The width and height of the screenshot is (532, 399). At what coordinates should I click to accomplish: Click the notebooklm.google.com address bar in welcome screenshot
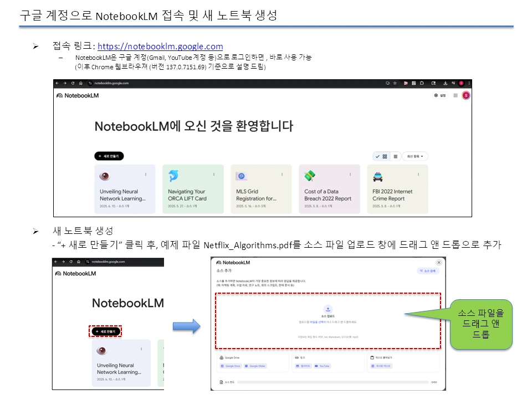coord(111,83)
